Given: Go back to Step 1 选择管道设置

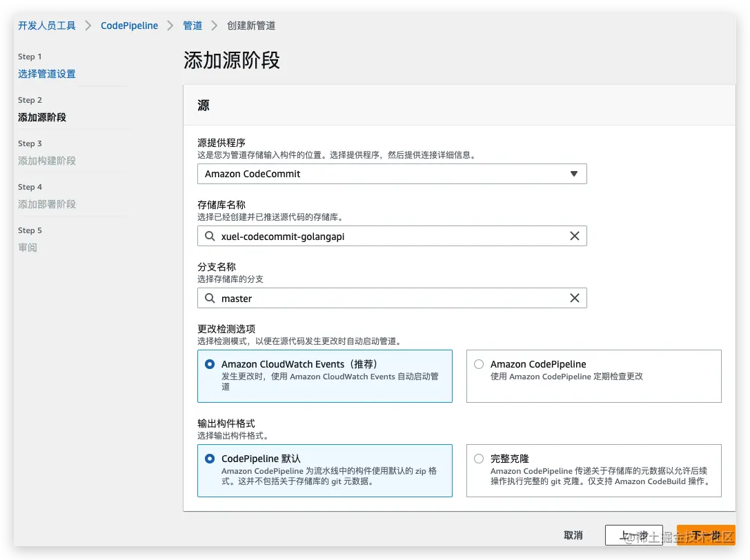Looking at the screenshot, I should [x=47, y=74].
